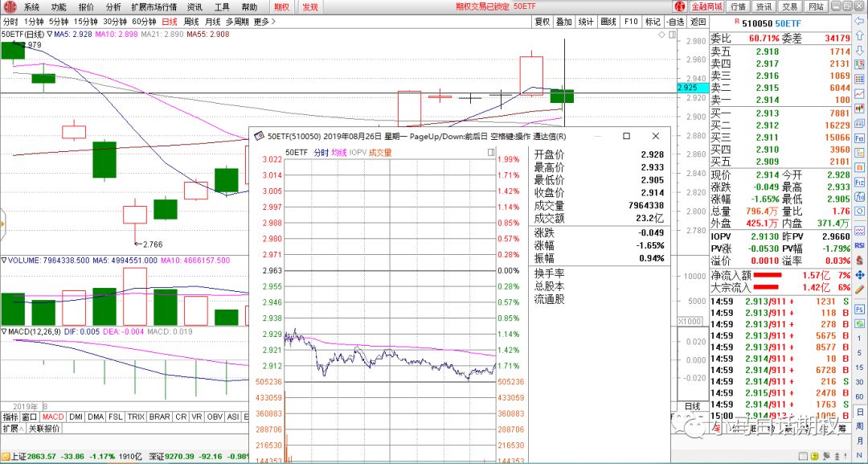Toggle 复权 price adjustment mode
This screenshot has height=464, width=868.
coord(542,22)
